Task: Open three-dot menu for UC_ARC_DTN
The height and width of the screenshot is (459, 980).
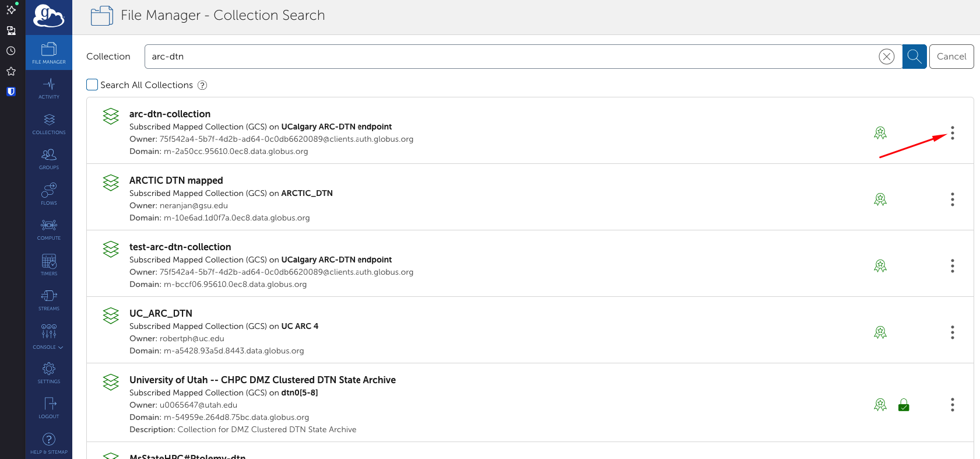Action: click(x=952, y=332)
